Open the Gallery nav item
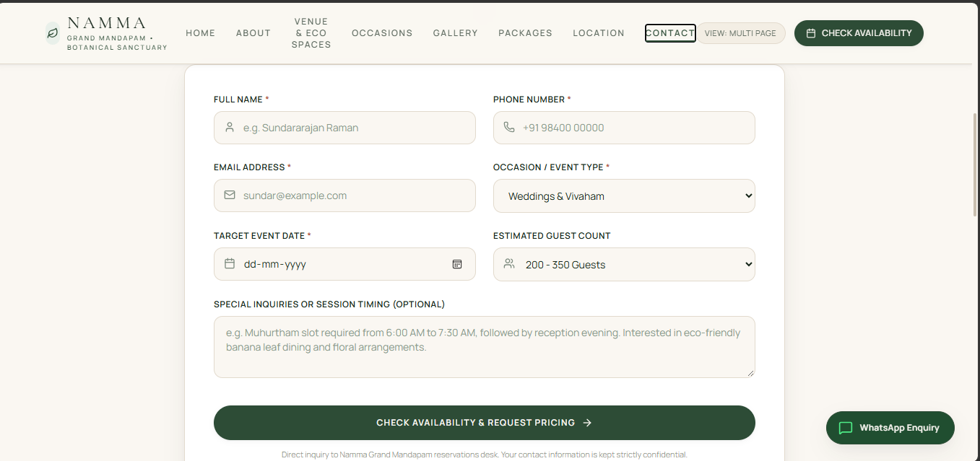The height and width of the screenshot is (461, 980). 456,33
